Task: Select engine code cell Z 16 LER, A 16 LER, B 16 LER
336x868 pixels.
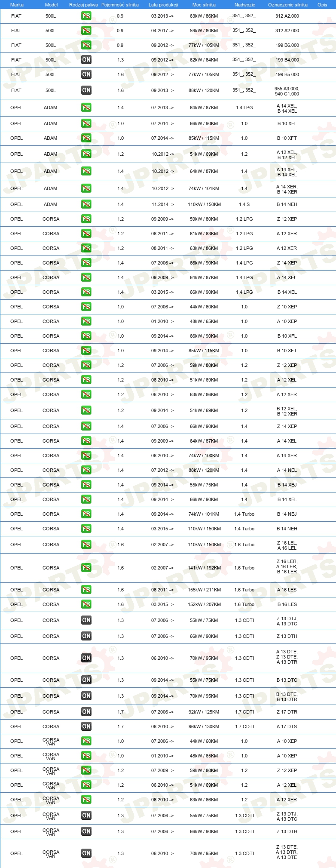Action: 287,566
